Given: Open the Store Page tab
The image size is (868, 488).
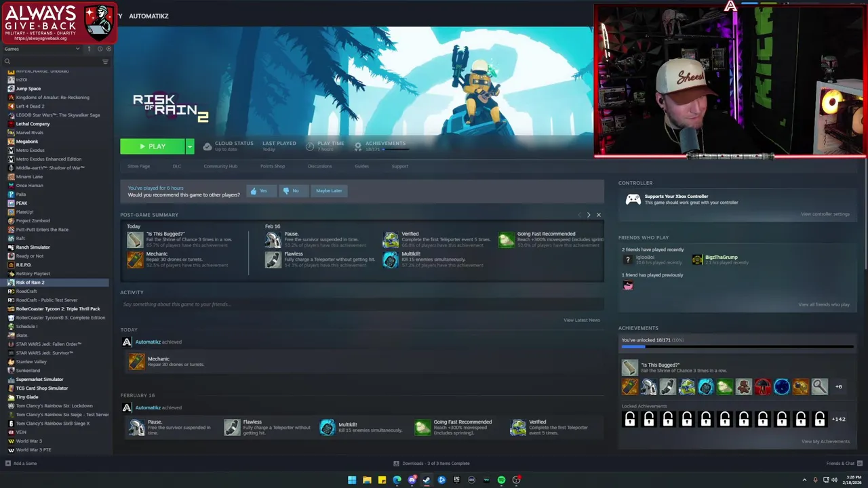Looking at the screenshot, I should [x=139, y=166].
